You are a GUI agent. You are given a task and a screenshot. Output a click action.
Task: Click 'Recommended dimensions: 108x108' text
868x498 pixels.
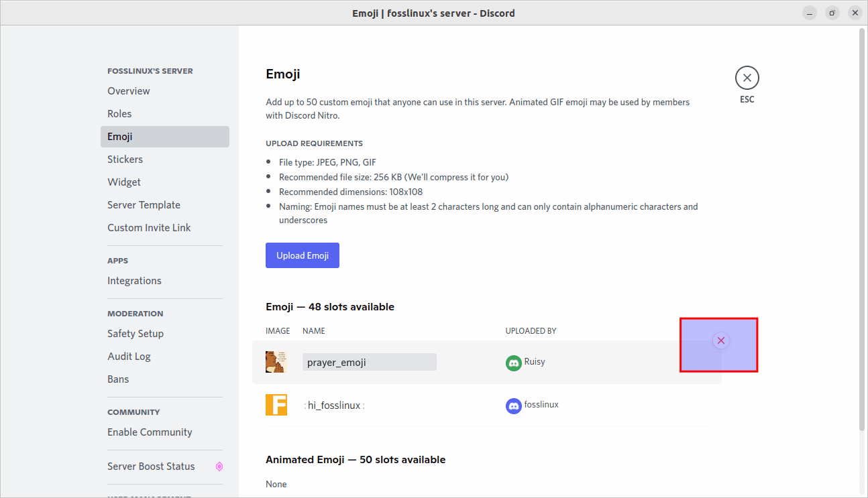351,192
